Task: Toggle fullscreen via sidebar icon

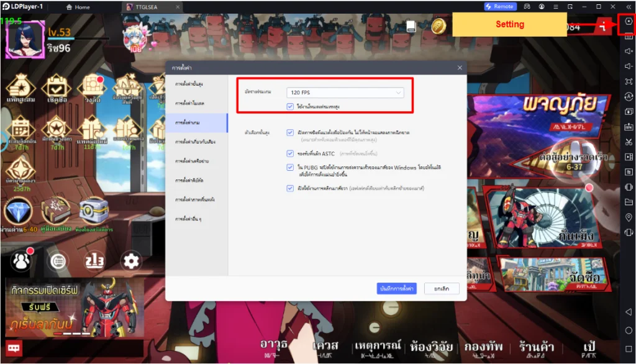Action: tap(629, 81)
